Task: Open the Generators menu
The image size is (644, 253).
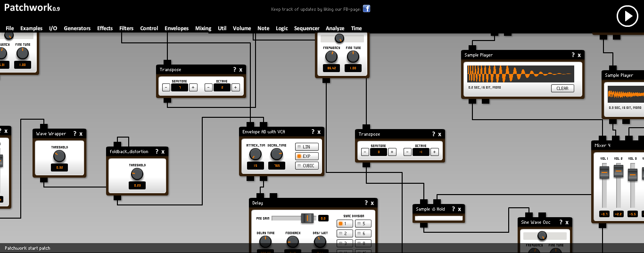Action: 77,28
